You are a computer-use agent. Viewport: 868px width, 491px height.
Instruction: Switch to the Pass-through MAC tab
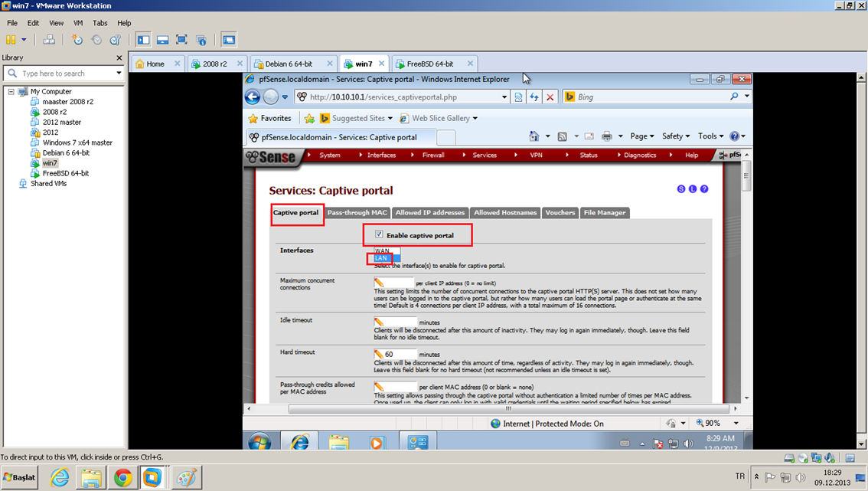[x=357, y=213]
